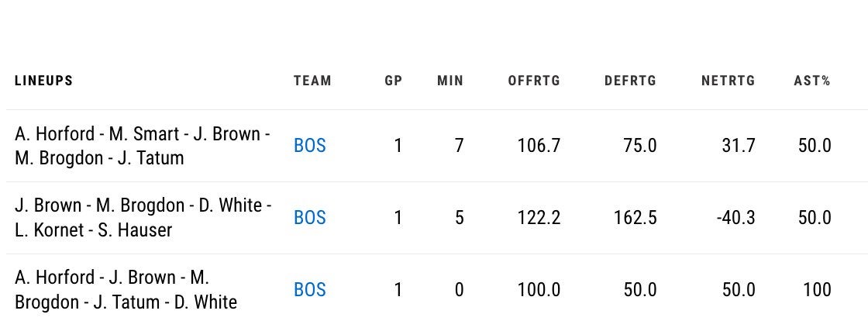The image size is (868, 321).
Task: Sort by OFFRTG column header
Action: 534,81
